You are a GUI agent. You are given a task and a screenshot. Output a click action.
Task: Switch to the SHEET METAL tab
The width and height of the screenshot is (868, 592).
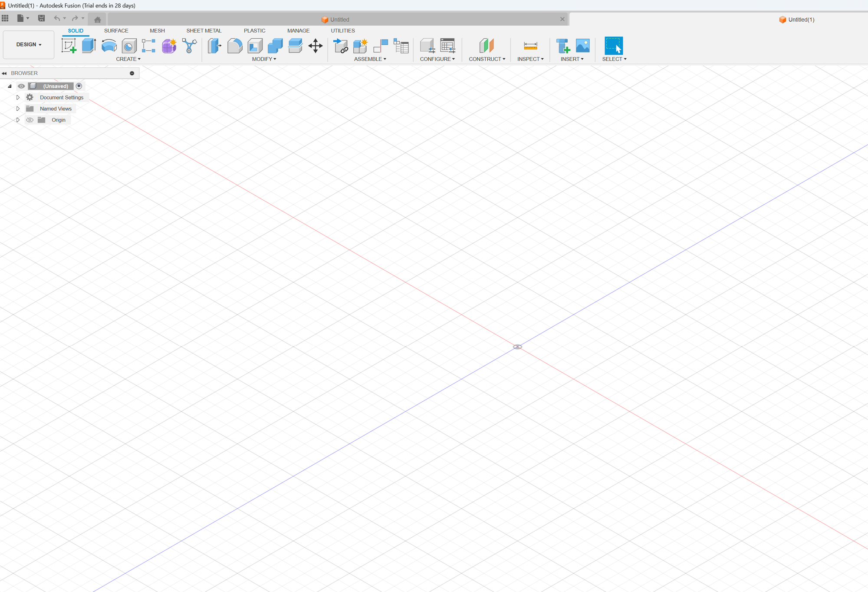point(204,31)
